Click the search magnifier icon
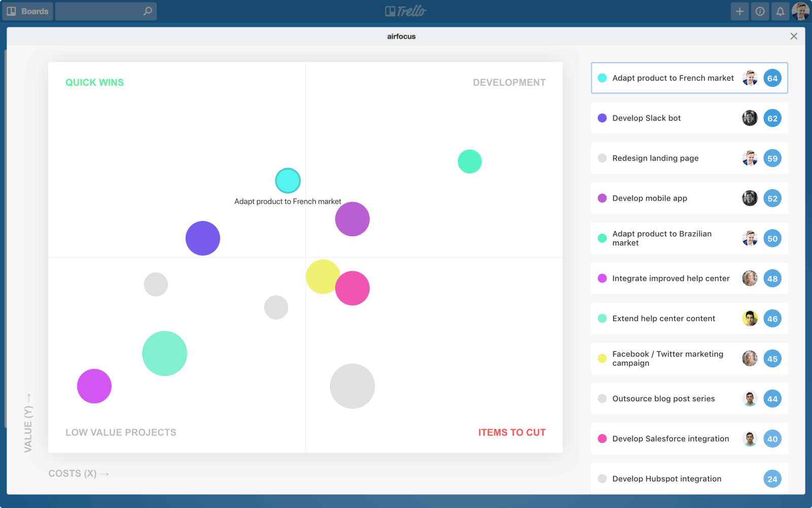Screen dimensions: 812x508 click(x=147, y=11)
